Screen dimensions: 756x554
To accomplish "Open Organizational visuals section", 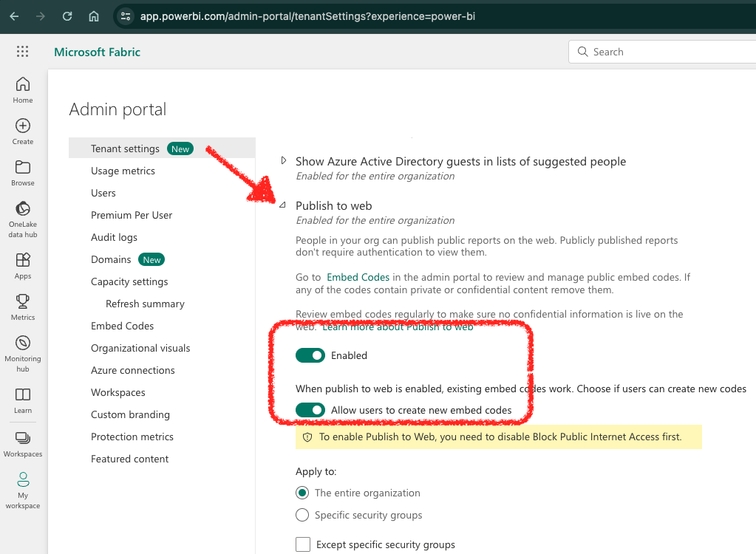I will 140,349.
